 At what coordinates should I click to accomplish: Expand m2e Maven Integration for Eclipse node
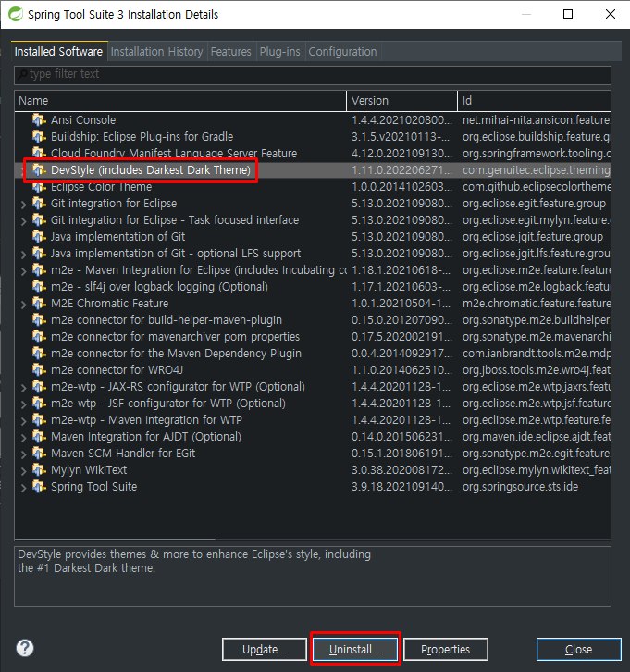tap(23, 271)
